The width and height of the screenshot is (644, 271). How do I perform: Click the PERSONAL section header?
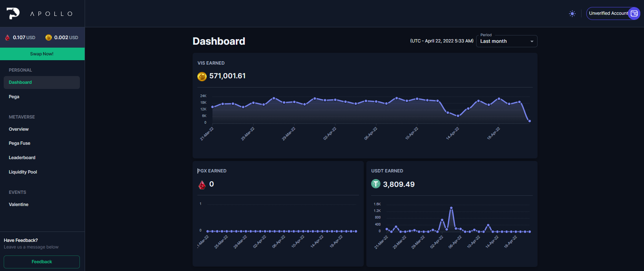pyautogui.click(x=20, y=70)
